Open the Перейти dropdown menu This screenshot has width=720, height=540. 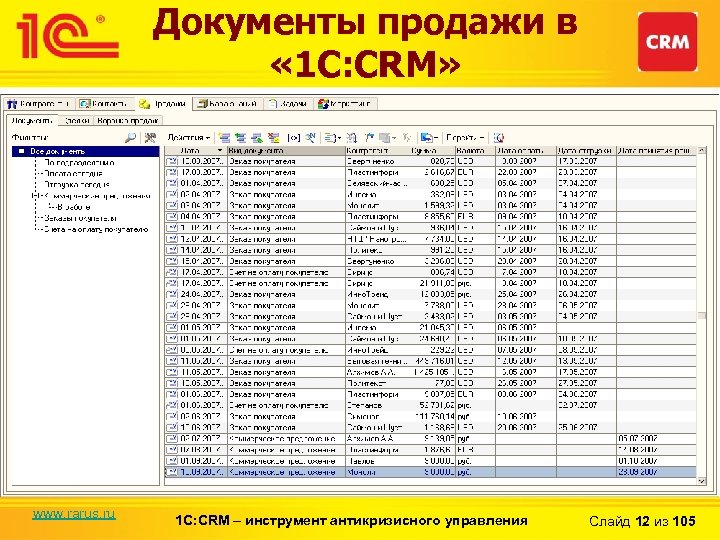(465, 137)
